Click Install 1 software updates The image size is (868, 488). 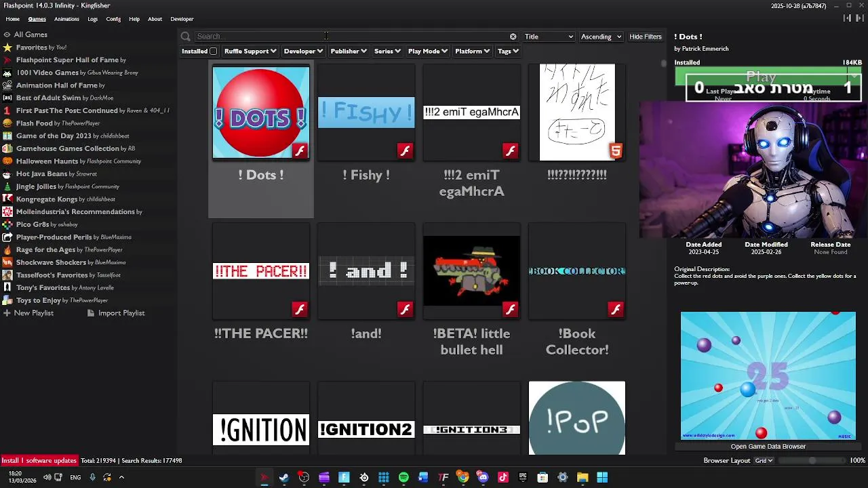pos(39,461)
